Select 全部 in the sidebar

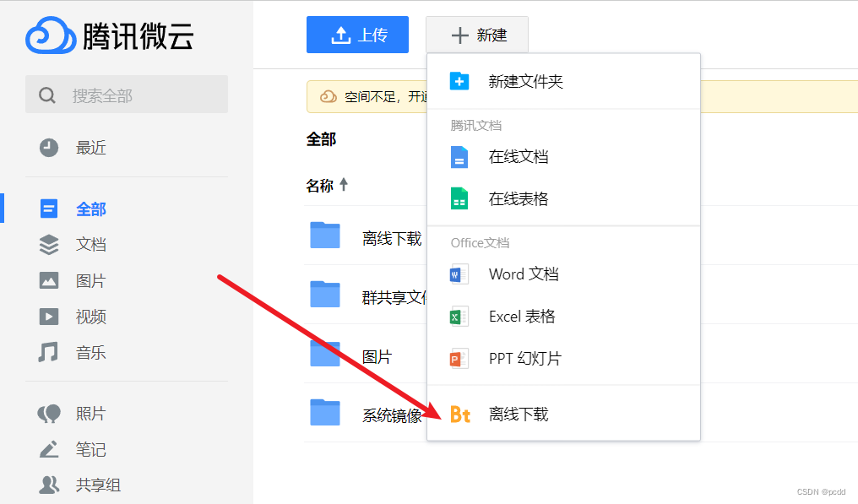[x=91, y=209]
